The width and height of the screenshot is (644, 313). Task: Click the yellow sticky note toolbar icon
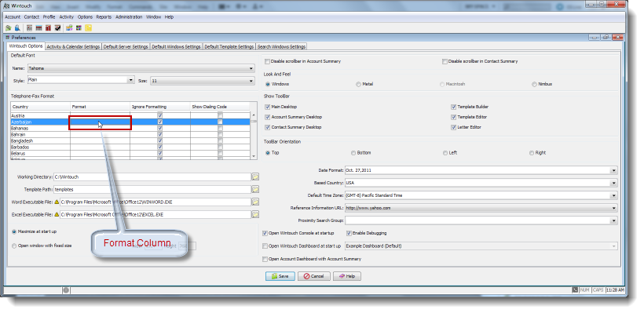(x=88, y=28)
